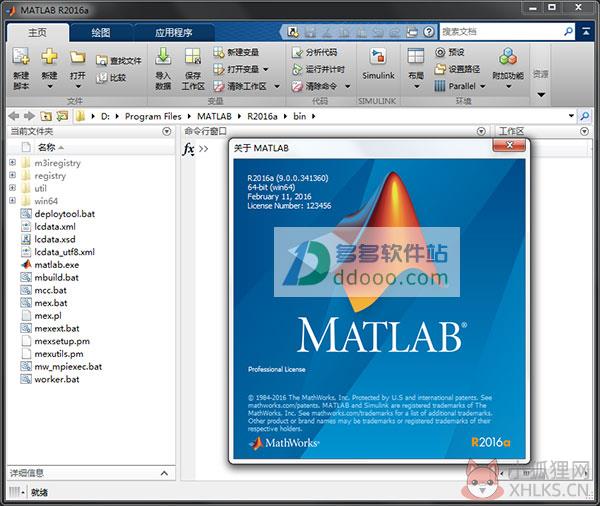Screen dimensions: 600x506
Task: Open the Parallel dropdown menu
Action: (483, 87)
